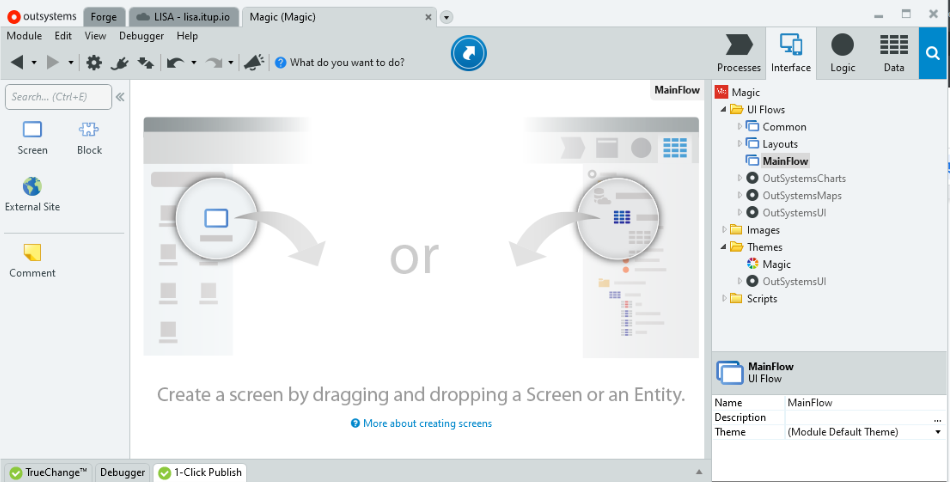
Task: Switch to Processes layer
Action: click(x=739, y=53)
